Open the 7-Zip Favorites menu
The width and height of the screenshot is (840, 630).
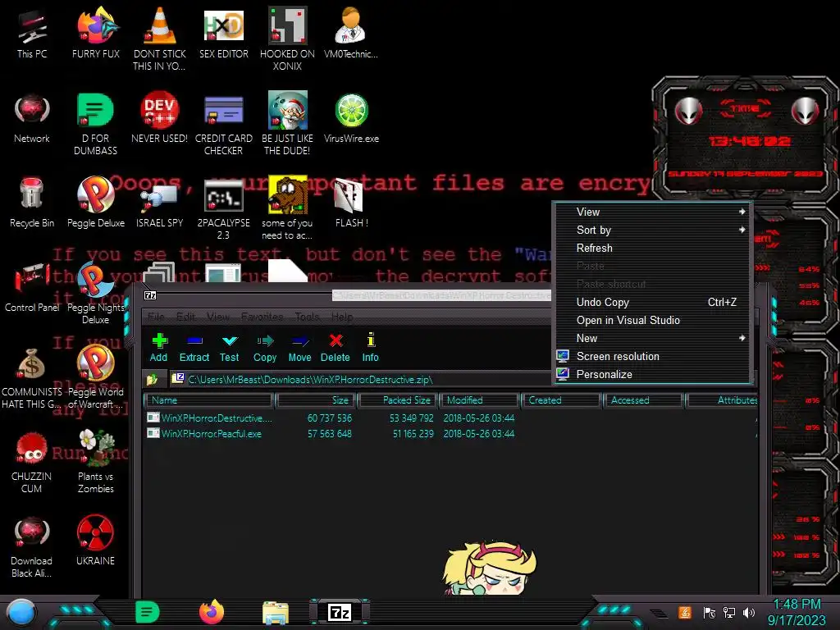[262, 317]
